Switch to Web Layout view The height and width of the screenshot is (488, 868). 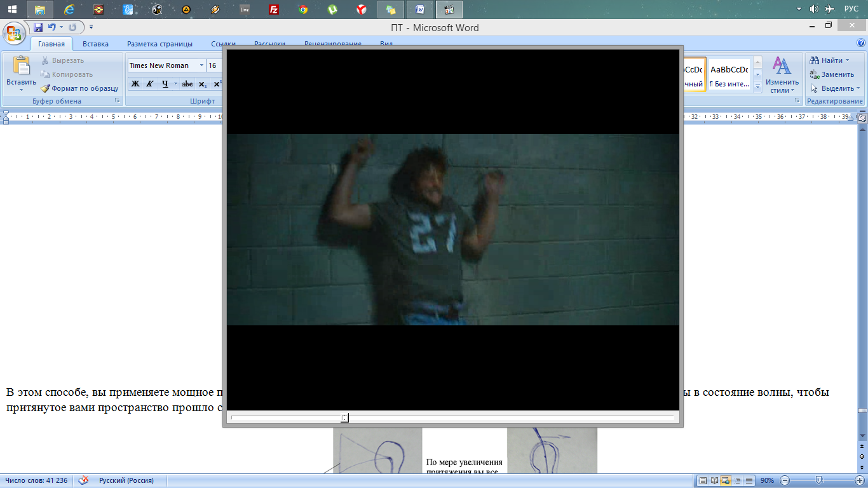pyautogui.click(x=726, y=481)
